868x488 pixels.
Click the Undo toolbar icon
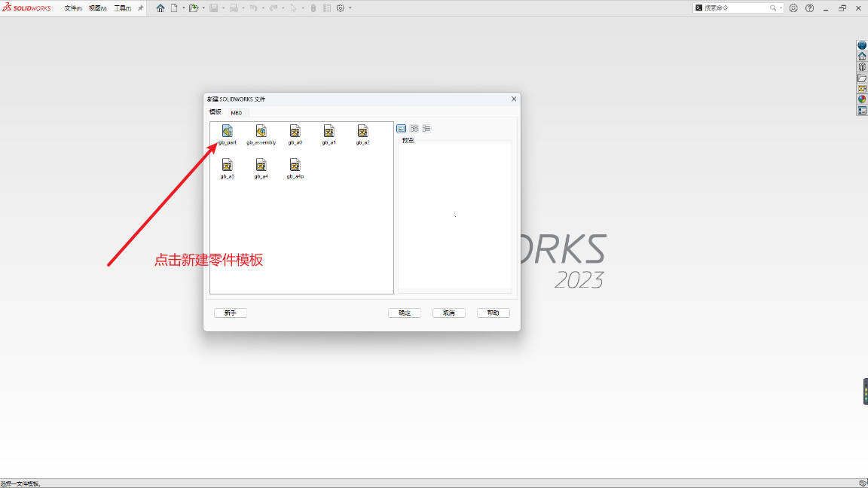point(253,8)
